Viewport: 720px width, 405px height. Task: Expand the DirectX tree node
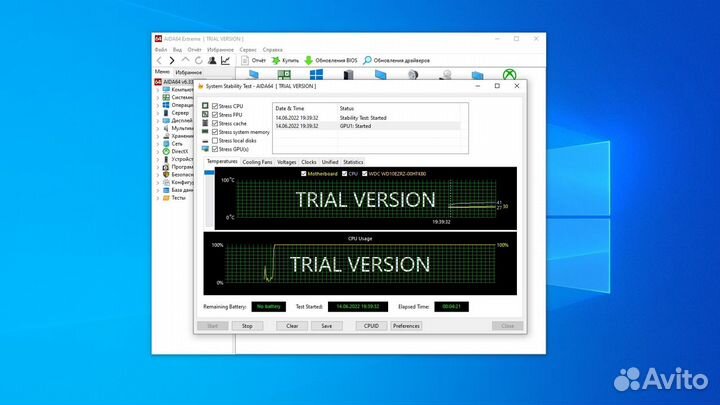pos(157,151)
